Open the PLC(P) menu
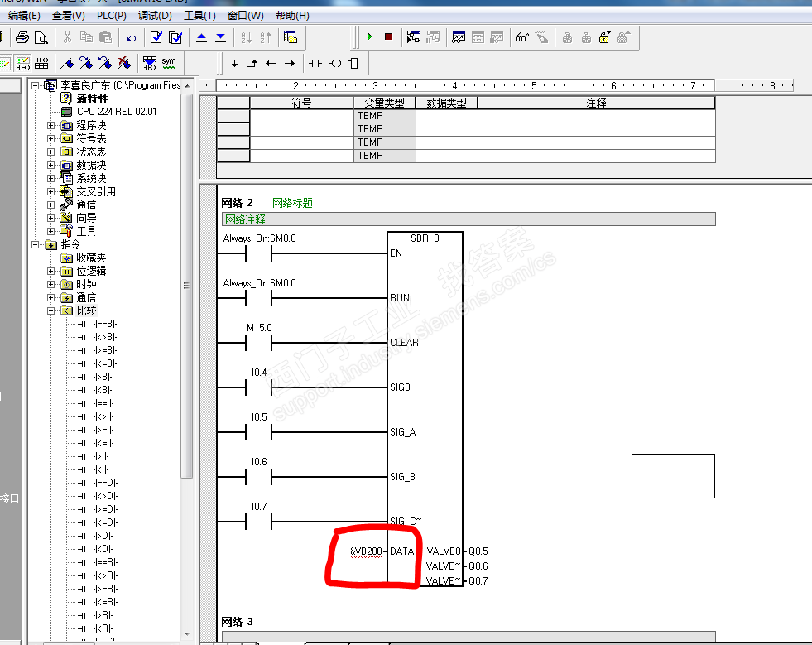The height and width of the screenshot is (645, 812). coord(112,16)
